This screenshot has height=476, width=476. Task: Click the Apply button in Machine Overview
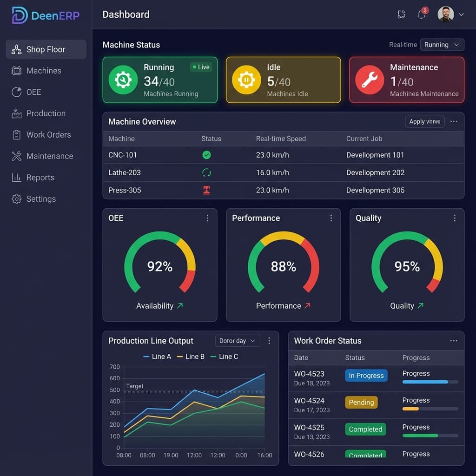(425, 121)
